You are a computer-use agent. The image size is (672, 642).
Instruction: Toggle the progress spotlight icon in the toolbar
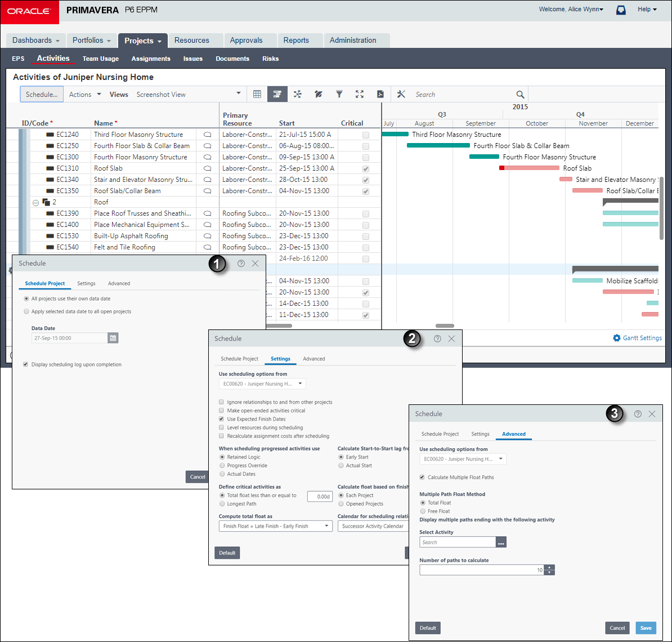318,95
